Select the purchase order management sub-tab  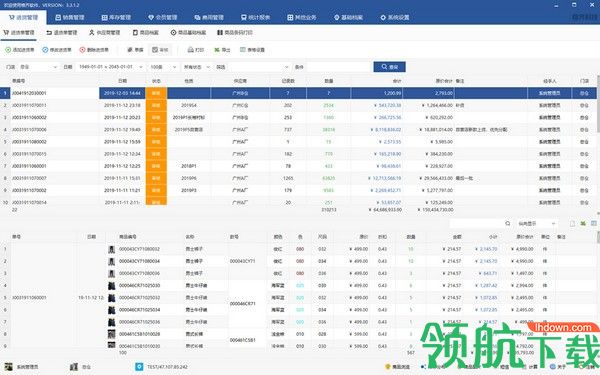[x=19, y=33]
